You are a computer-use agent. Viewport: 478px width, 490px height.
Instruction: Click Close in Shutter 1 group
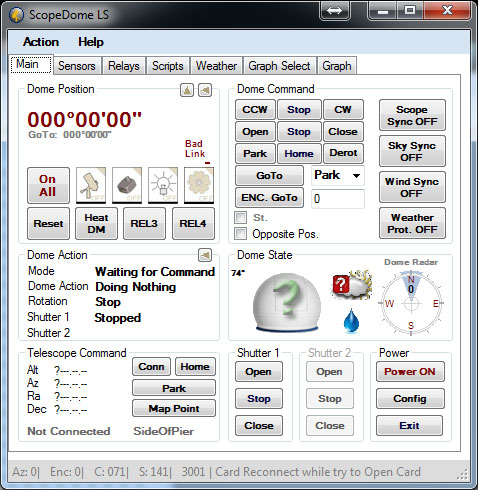[x=259, y=426]
